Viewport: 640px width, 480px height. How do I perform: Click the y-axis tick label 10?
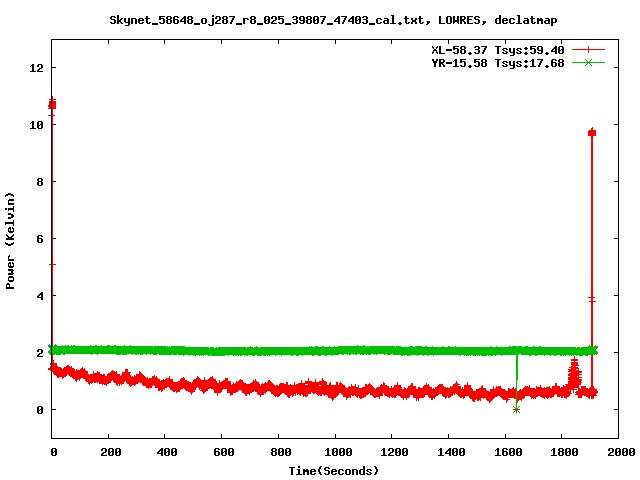[x=36, y=125]
